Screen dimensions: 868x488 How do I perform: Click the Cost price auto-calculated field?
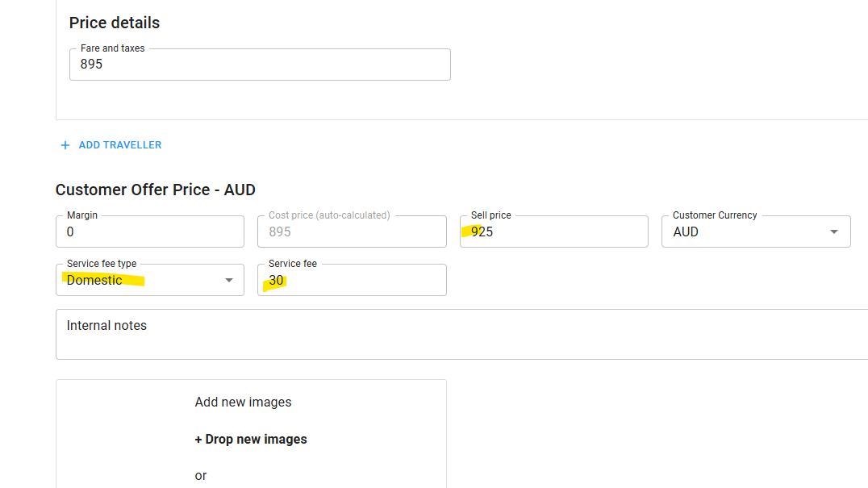351,232
